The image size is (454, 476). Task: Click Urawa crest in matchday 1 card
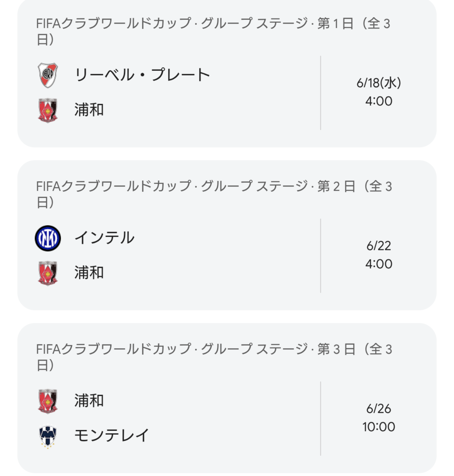(x=48, y=110)
